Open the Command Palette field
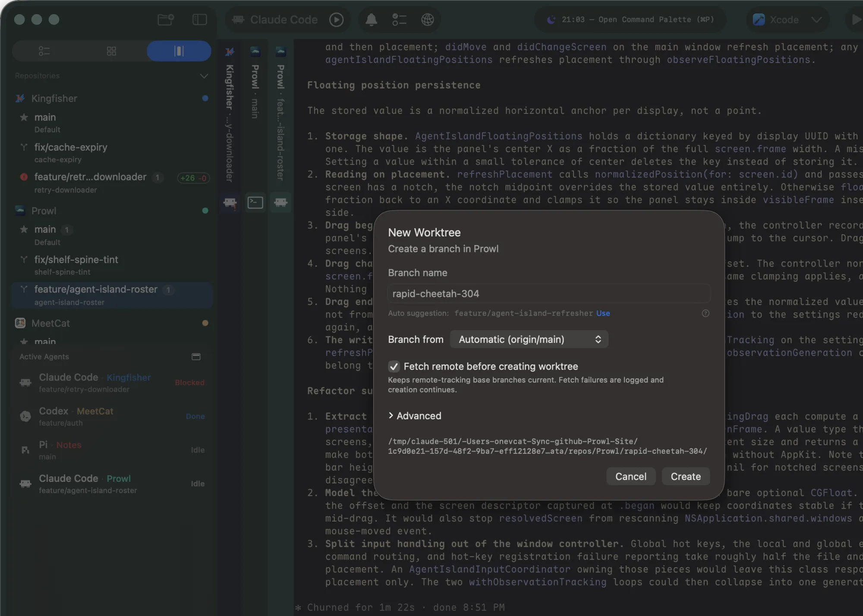863x616 pixels. coord(630,19)
